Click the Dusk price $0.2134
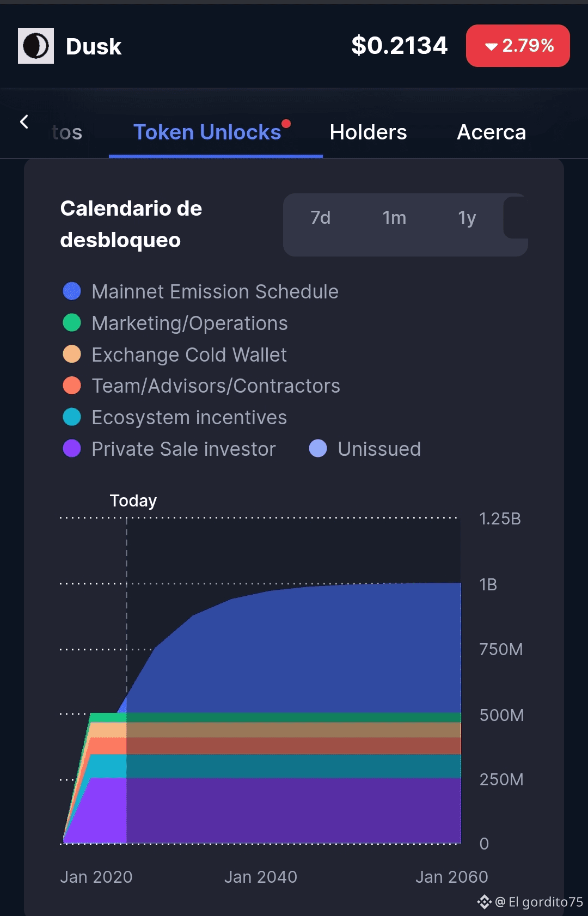 (x=399, y=46)
